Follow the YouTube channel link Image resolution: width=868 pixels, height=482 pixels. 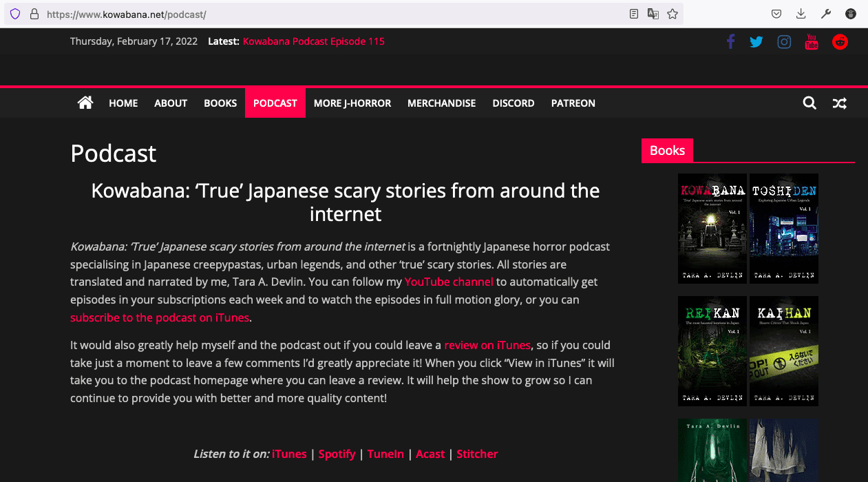pos(449,282)
